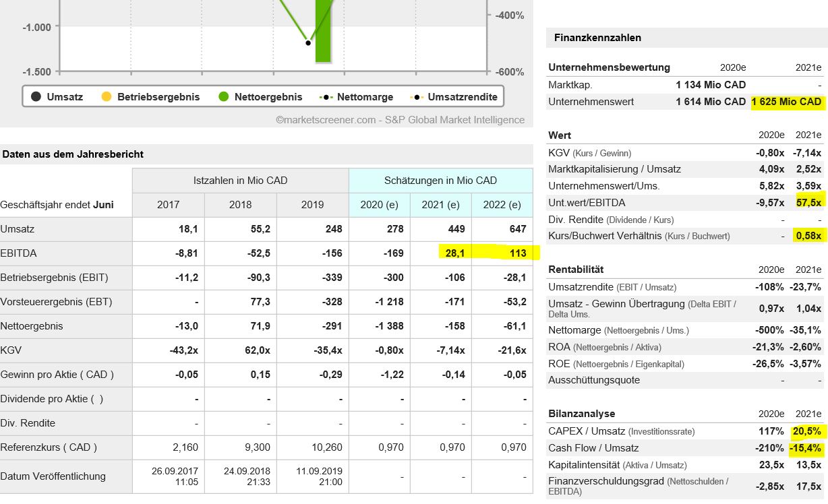Screen dimensions: 828x504
Task: Click the black Nettomarge data point on the chart
Action: pyautogui.click(x=307, y=42)
